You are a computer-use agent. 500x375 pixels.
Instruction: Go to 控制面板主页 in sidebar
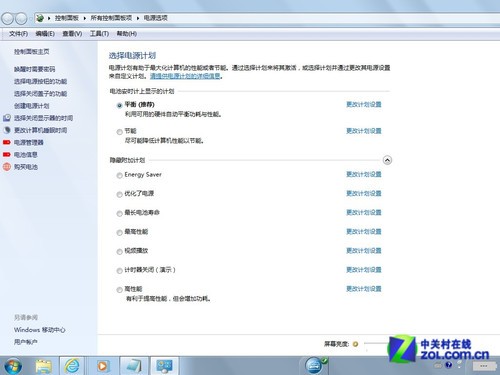coord(31,52)
